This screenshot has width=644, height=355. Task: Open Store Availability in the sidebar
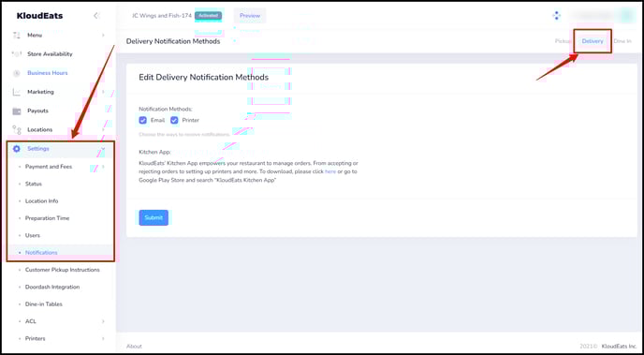(50, 53)
